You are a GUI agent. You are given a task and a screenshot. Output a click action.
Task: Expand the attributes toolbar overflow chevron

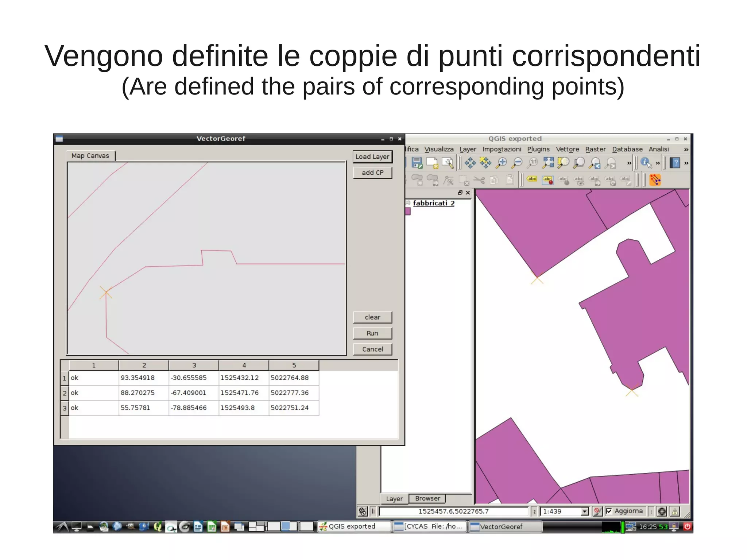(x=658, y=163)
